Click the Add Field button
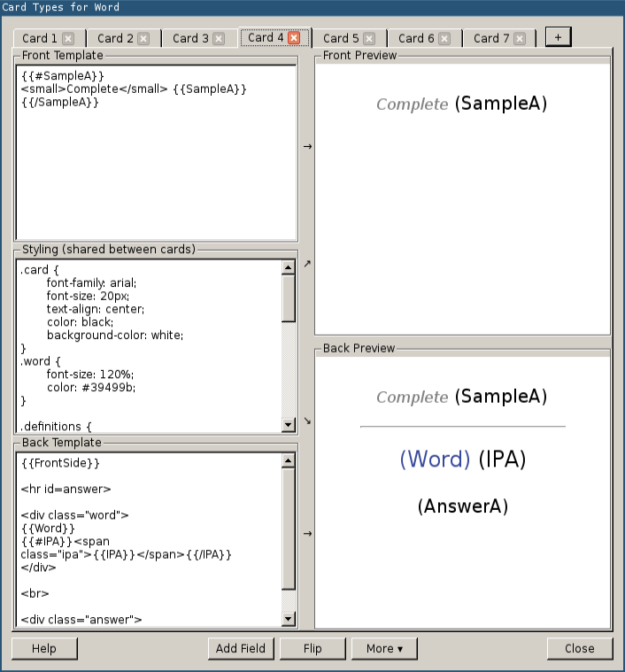 [x=241, y=649]
